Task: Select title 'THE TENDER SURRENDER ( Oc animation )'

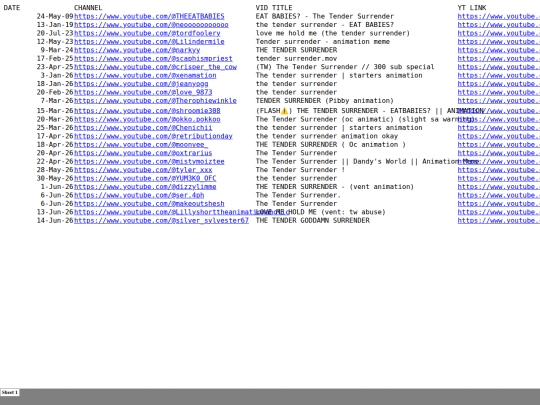Action: coord(331,144)
